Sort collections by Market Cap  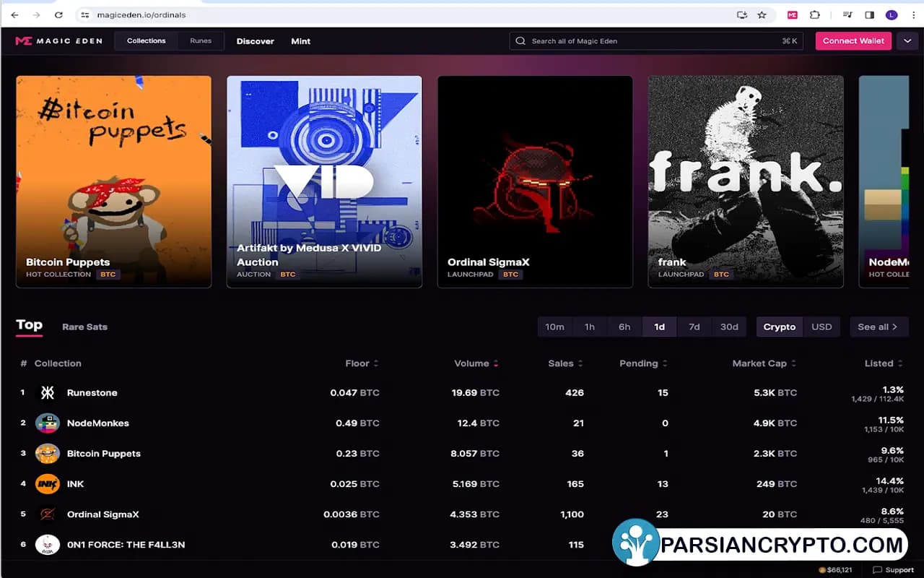point(764,363)
